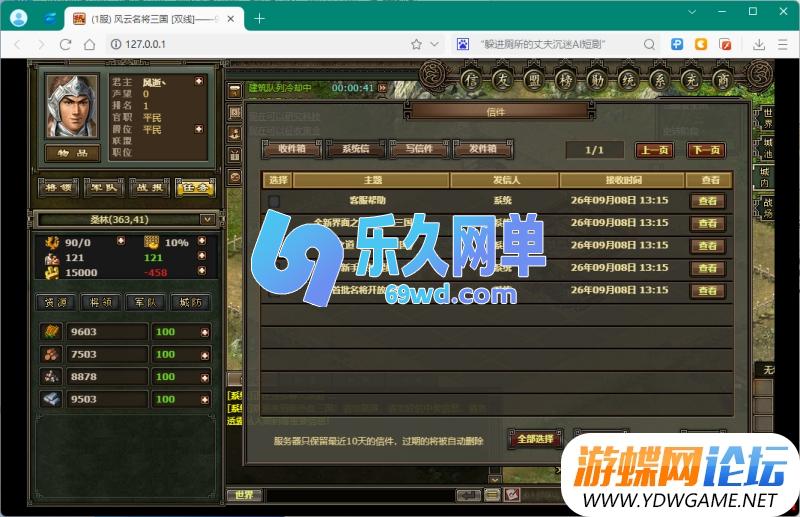Screen dimensions: 800x517
Task: Open the 军队 button beside 战报
Action: coord(104,188)
